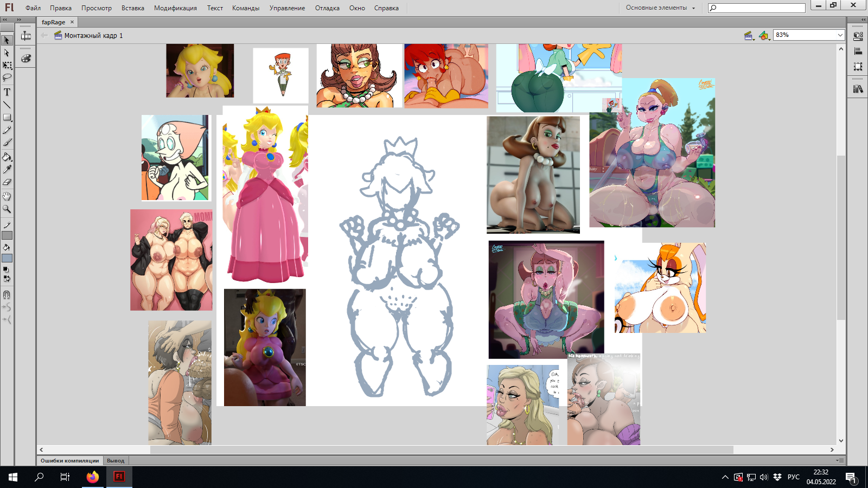Open the Отладка menu
868x488 pixels.
pos(327,8)
